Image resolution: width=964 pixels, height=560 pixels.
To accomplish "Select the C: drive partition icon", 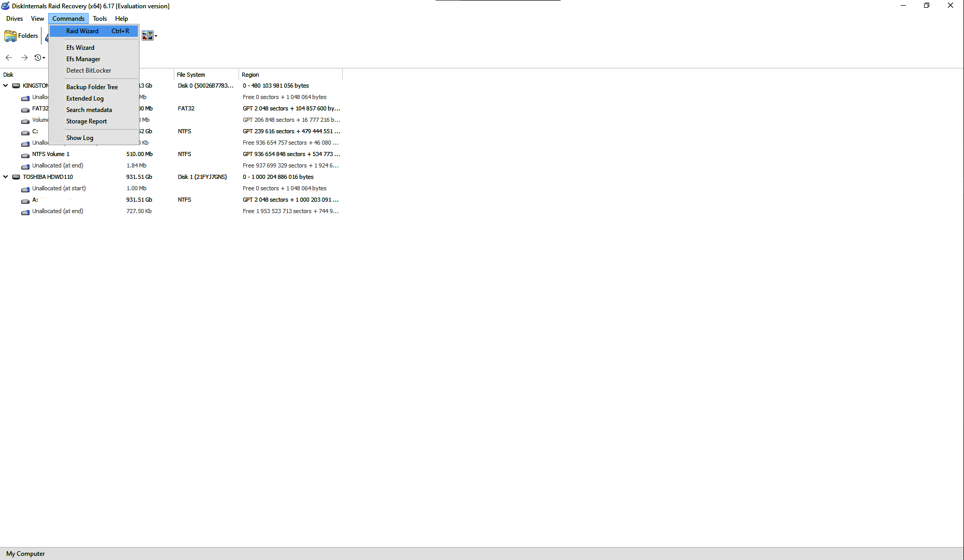I will coord(25,132).
